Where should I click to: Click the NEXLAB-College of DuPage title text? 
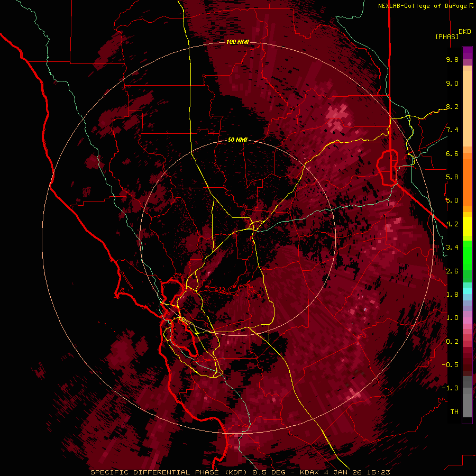point(422,6)
